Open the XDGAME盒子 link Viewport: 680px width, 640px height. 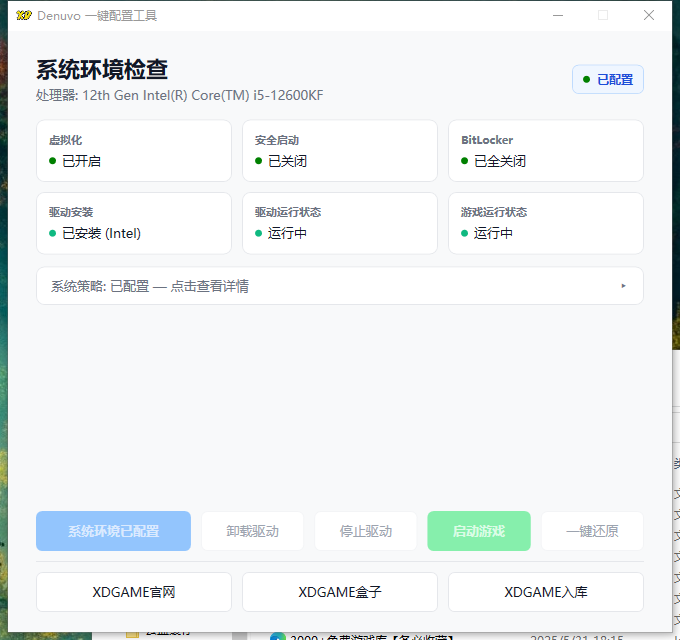(339, 592)
